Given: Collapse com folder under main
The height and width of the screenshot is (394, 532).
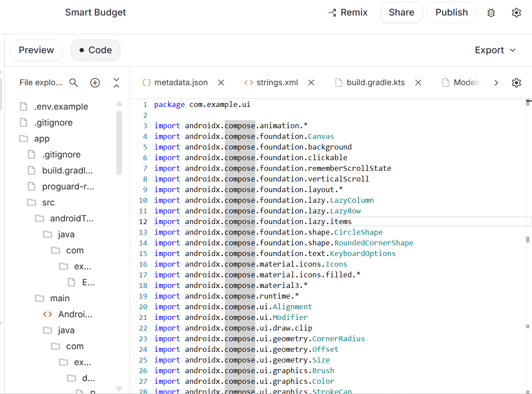Looking at the screenshot, I should (67, 346).
